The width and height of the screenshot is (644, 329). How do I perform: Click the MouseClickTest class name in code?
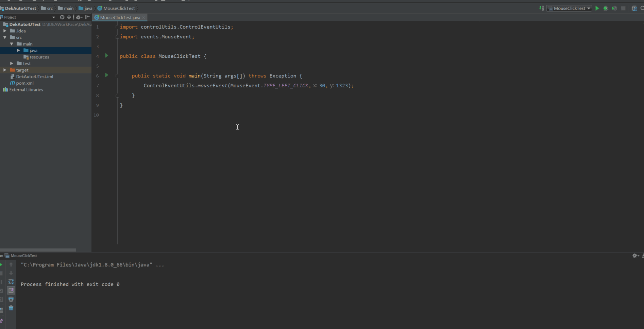click(x=180, y=56)
